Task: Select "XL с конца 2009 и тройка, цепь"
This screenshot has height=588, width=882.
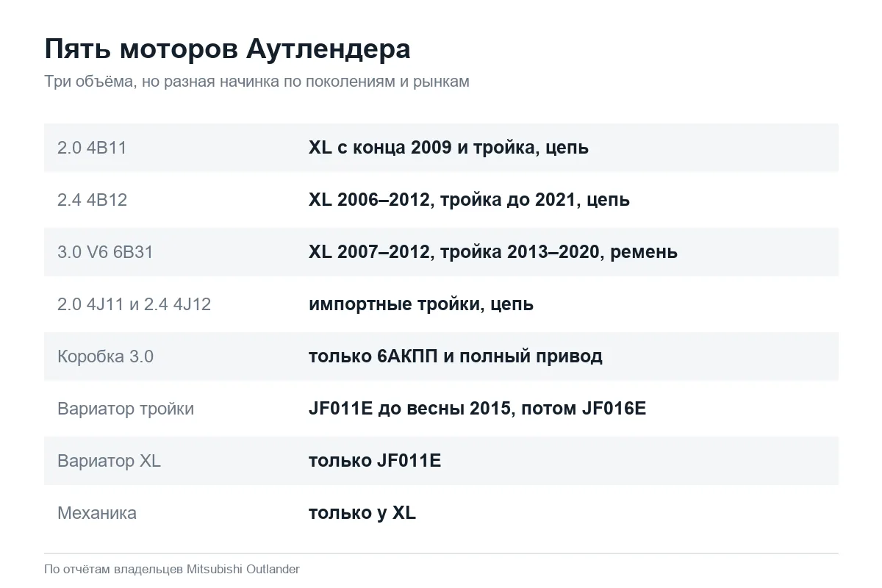Action: pyautogui.click(x=448, y=148)
